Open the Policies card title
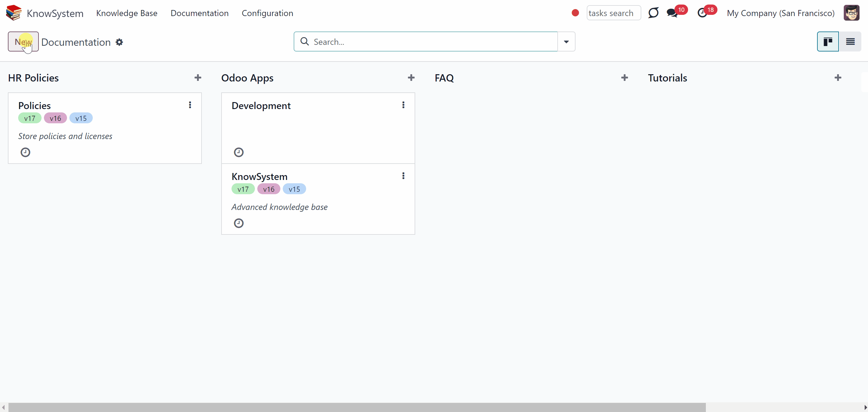Image resolution: width=868 pixels, height=412 pixels. click(34, 105)
